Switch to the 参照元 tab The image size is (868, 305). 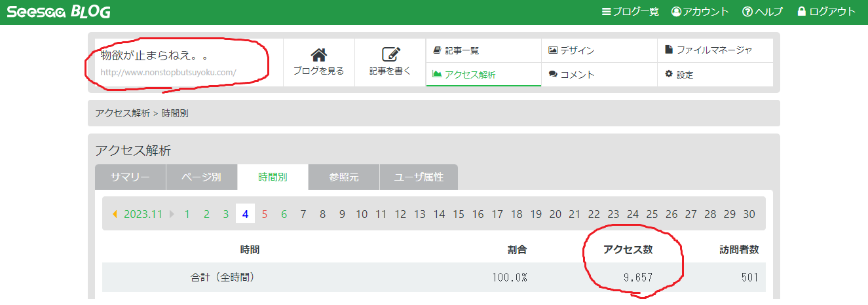click(x=344, y=177)
